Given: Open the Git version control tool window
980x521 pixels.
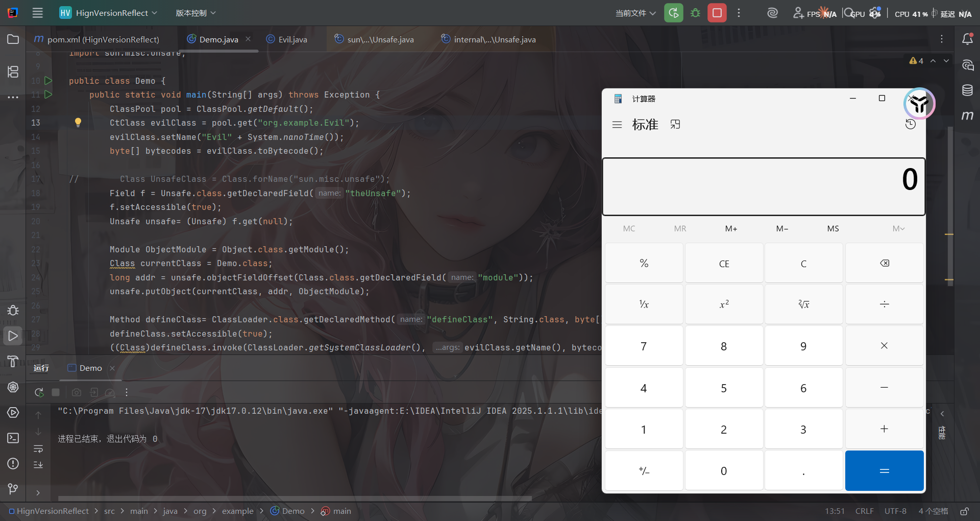Looking at the screenshot, I should tap(13, 489).
